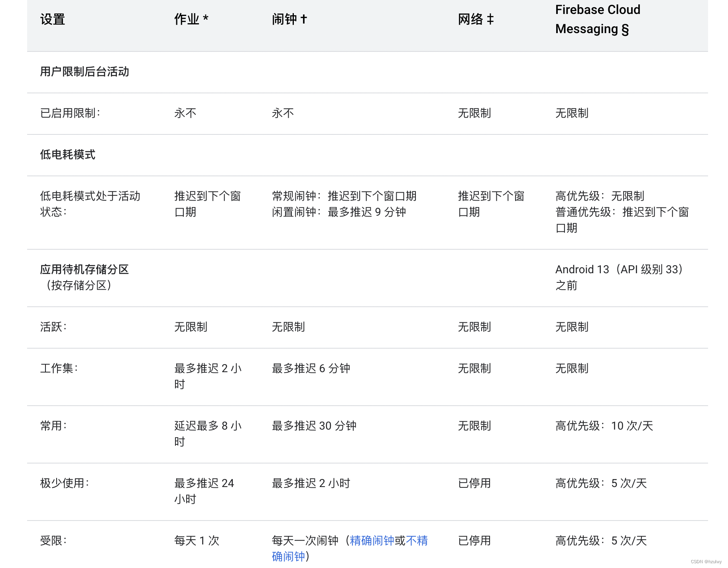Click 普通优先级：推迟到下个窗口期 text
Screen dimensions: 728x568
622,220
